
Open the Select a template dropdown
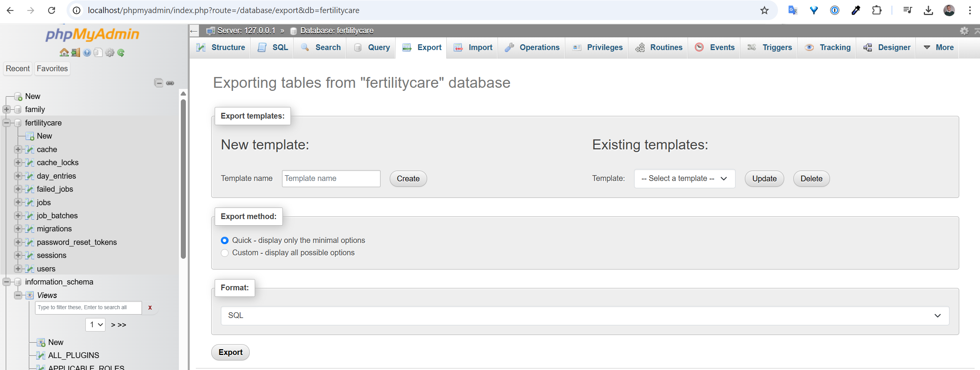tap(684, 178)
